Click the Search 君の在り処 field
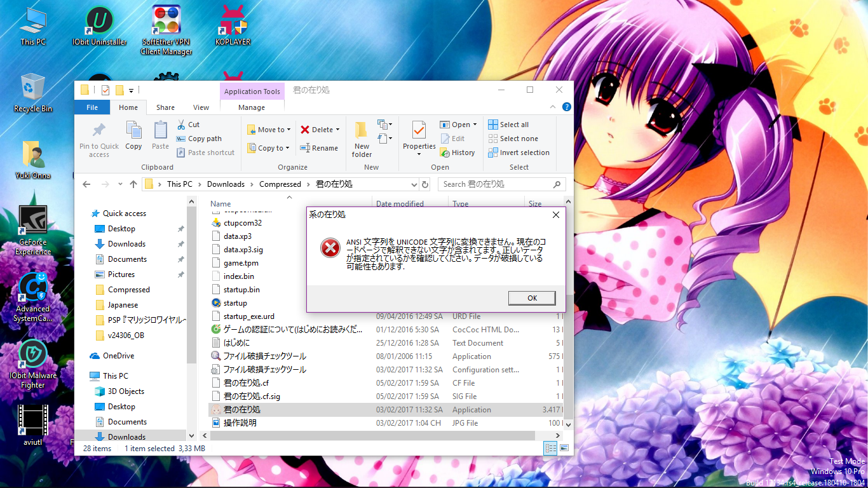Screen dimensions: 868x488 [501, 184]
